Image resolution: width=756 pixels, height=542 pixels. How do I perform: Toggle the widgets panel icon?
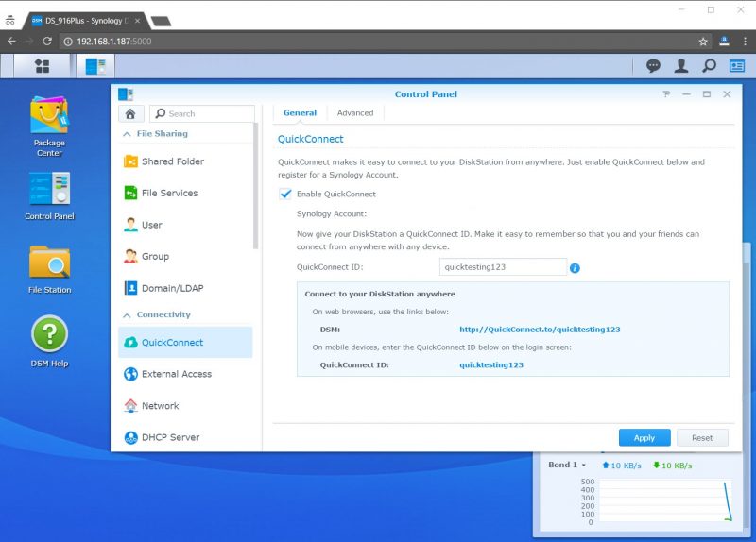point(737,66)
